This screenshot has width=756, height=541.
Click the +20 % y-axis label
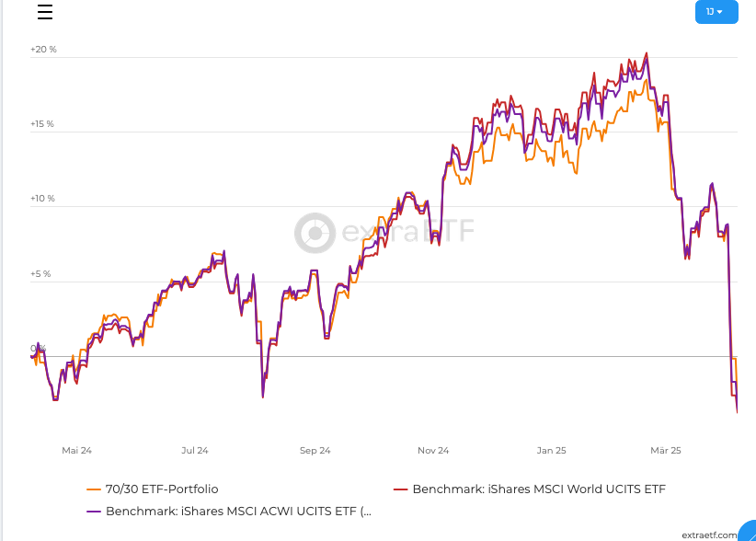[x=43, y=50]
